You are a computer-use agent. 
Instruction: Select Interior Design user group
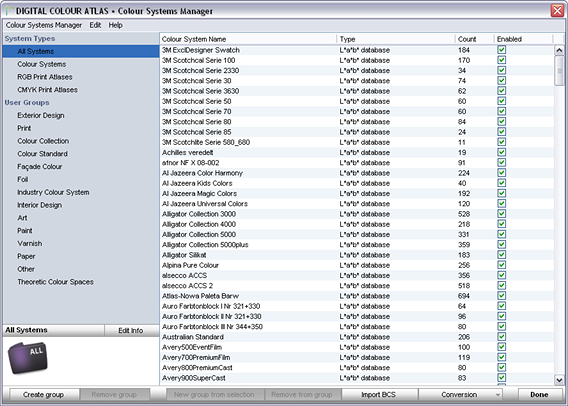[81, 205]
